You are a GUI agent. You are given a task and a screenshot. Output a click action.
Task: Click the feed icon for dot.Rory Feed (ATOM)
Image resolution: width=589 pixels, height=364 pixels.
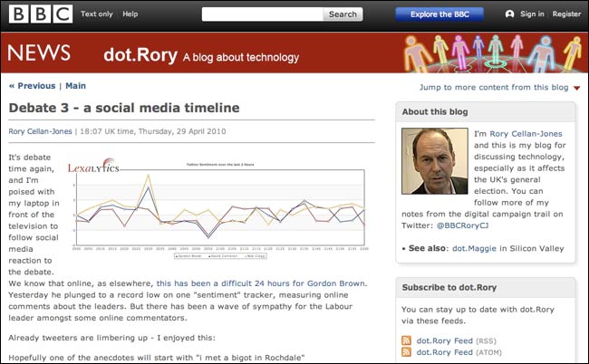point(406,352)
